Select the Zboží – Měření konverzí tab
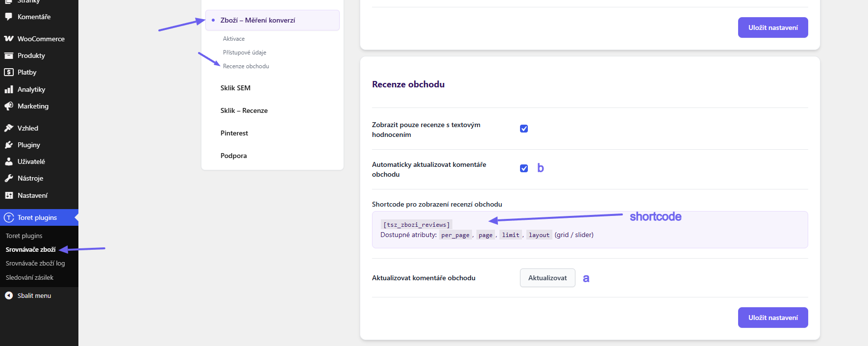 pyautogui.click(x=273, y=20)
